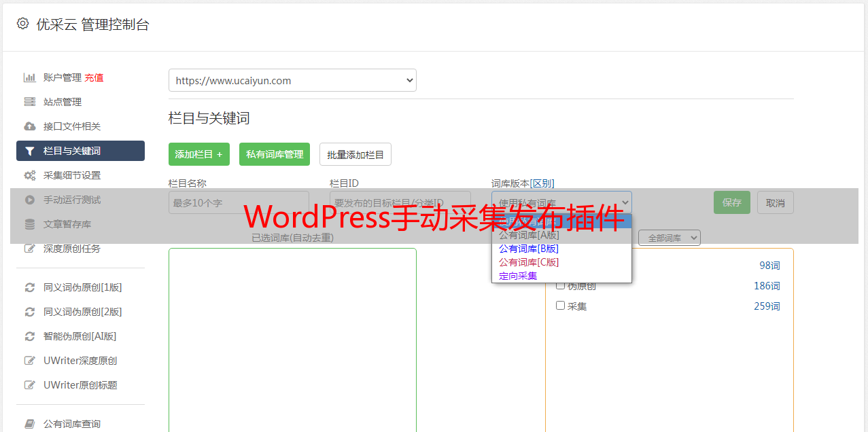Click the bar chart icon for 账户管理

pyautogui.click(x=30, y=77)
